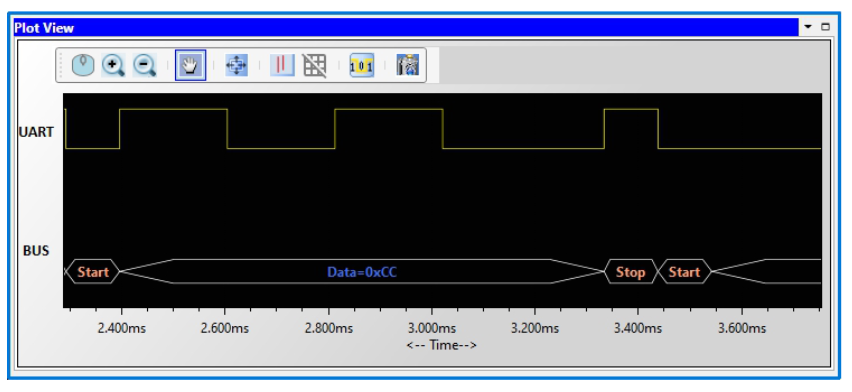Click the toolbar grip handle

coord(61,65)
